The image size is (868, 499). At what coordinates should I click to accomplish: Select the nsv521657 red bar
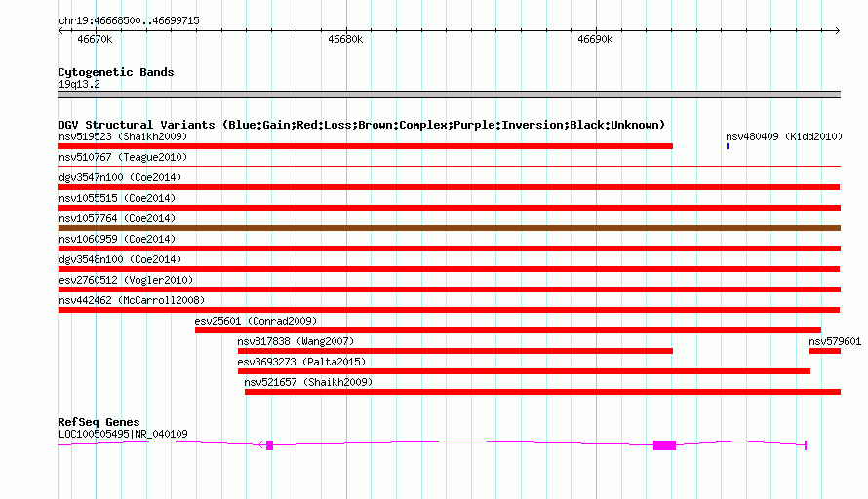point(542,392)
